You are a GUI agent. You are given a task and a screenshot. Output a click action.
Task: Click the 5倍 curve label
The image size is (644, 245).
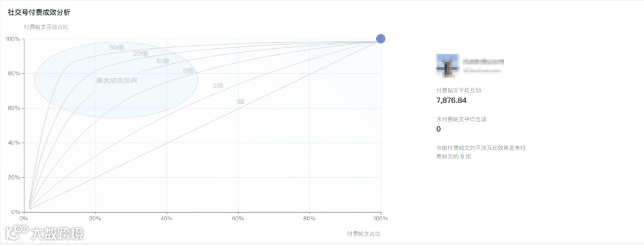click(x=188, y=70)
